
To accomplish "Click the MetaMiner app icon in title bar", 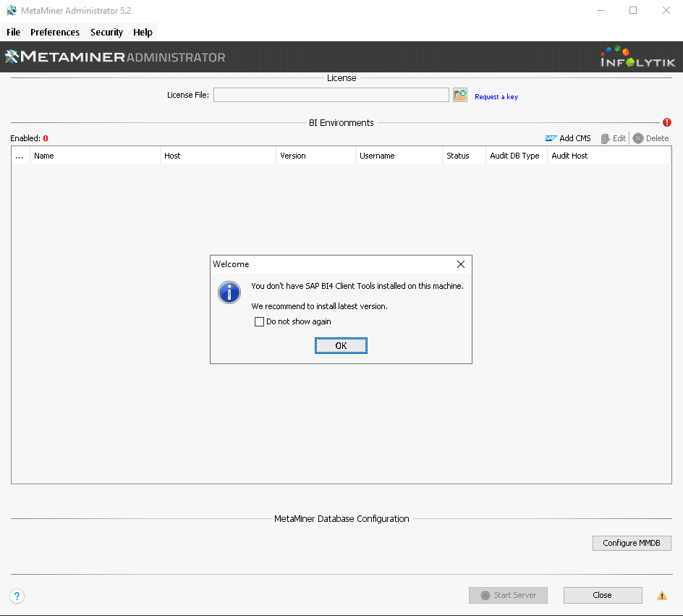I will pyautogui.click(x=12, y=10).
